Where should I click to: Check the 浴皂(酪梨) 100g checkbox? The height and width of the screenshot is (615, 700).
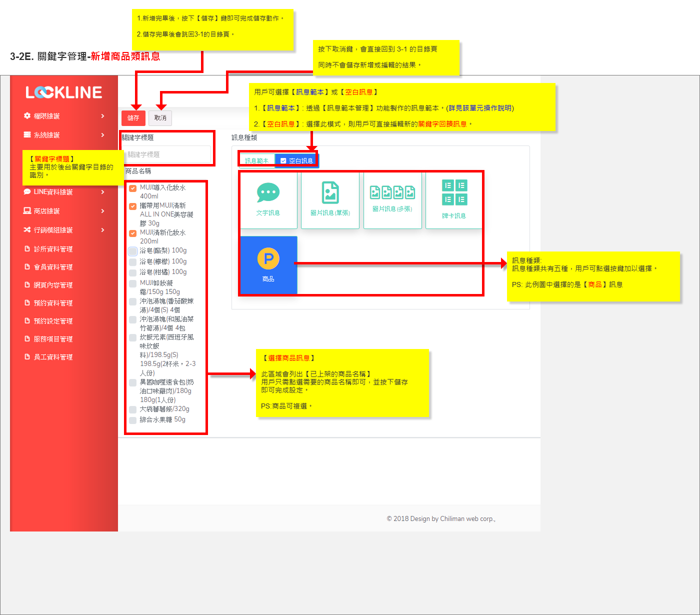(132, 251)
